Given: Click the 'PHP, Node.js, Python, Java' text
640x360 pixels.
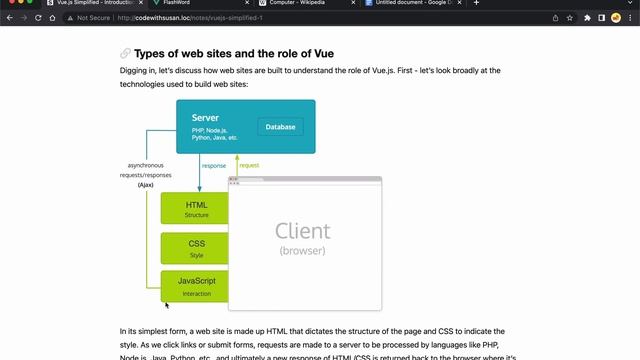Looking at the screenshot, I should coord(215,134).
